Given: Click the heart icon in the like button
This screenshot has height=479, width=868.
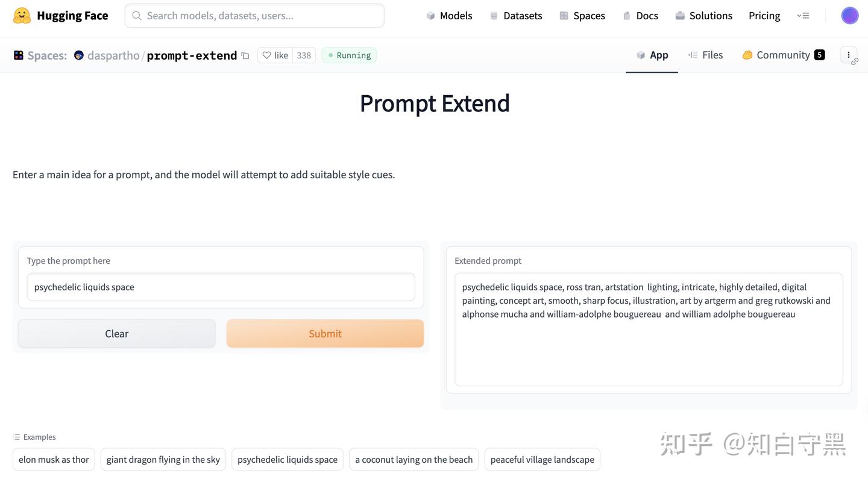Looking at the screenshot, I should (x=267, y=55).
